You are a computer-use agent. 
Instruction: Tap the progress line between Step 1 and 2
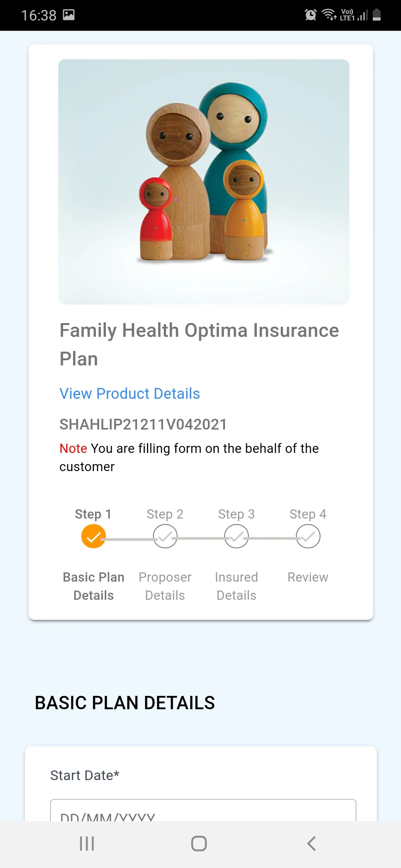click(129, 539)
